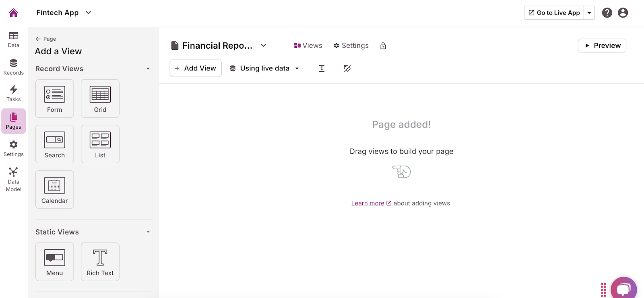Expand the Fintech App name dropdown
The width and height of the screenshot is (644, 298).
[88, 13]
